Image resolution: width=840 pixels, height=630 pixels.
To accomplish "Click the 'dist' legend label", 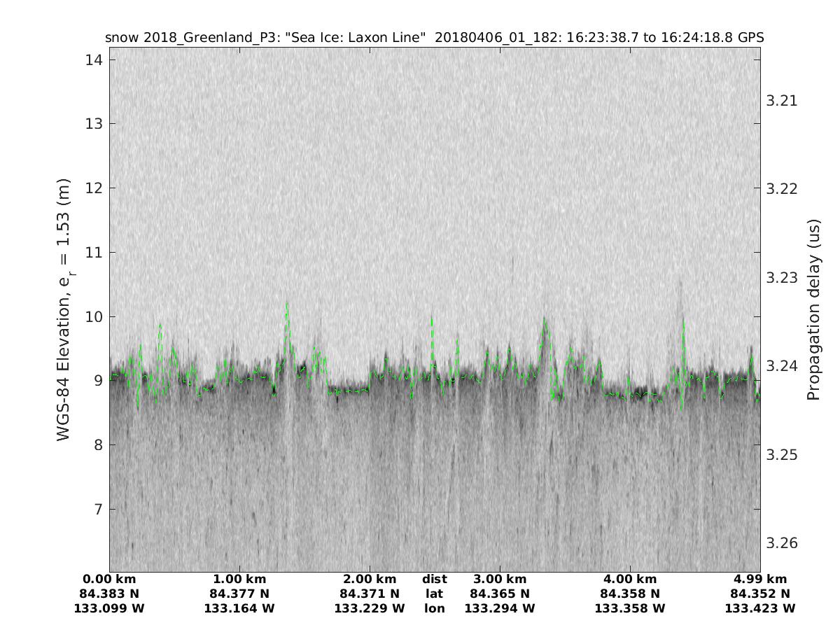I will [x=434, y=579].
